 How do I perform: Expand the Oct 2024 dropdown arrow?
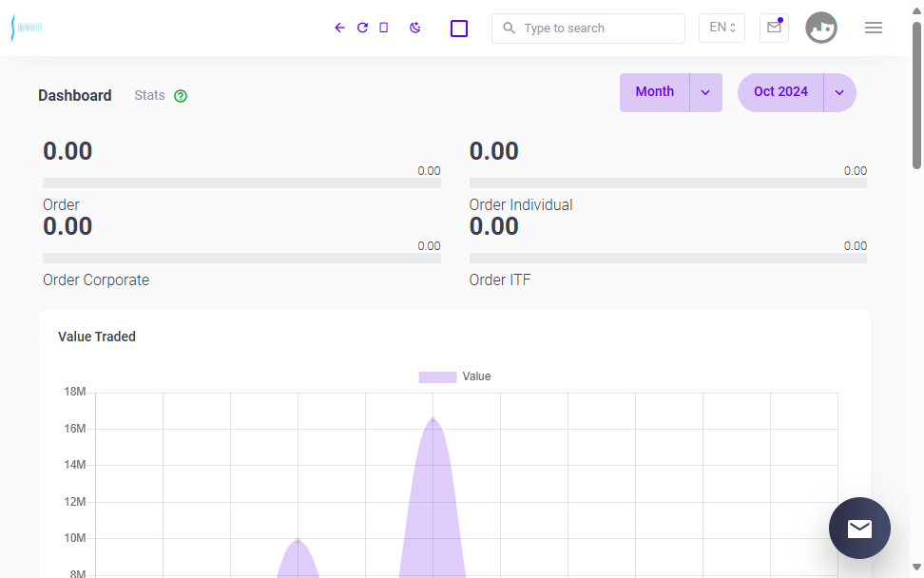839,92
